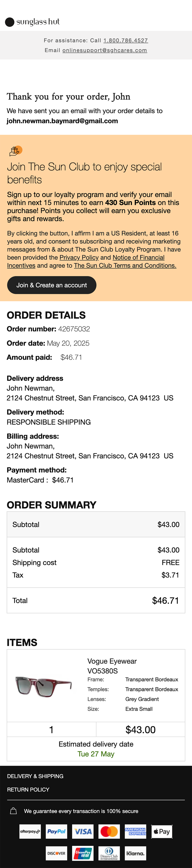Click the Klarna payment icon
Screen dimensions: 192x868
click(136, 853)
